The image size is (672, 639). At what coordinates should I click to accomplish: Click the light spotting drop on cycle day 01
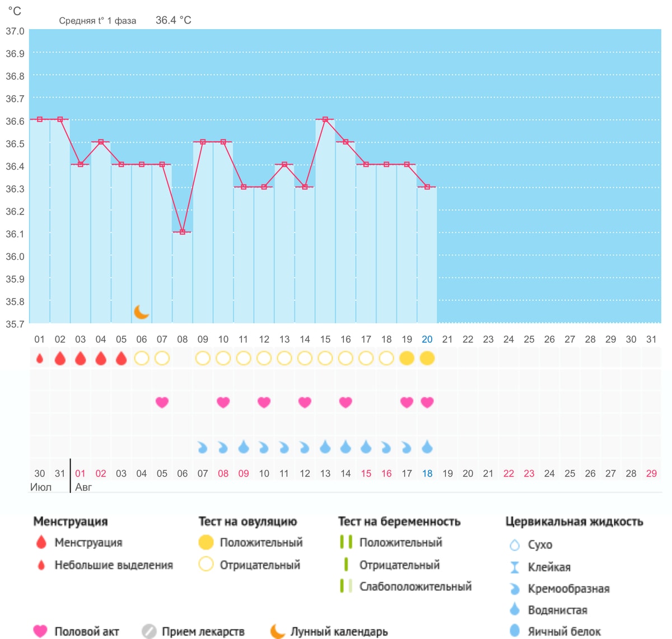(x=39, y=358)
